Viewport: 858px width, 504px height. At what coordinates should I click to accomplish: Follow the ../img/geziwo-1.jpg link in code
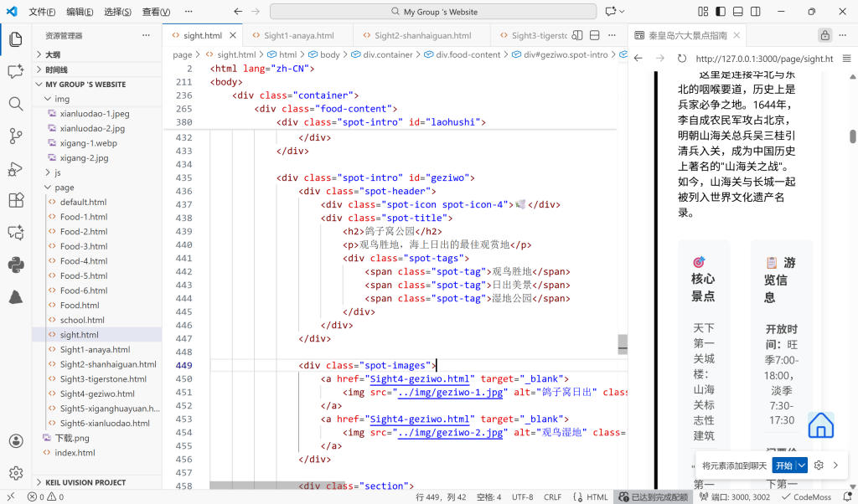(x=451, y=392)
